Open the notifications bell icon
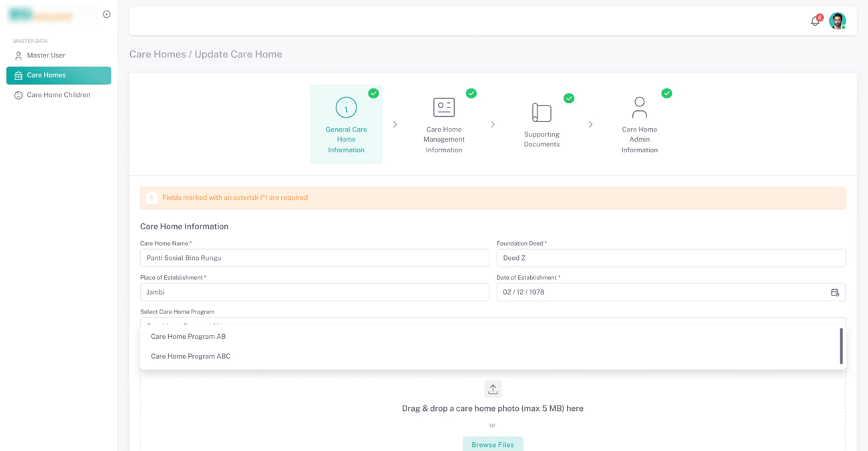The height and width of the screenshot is (451, 868). coord(815,21)
